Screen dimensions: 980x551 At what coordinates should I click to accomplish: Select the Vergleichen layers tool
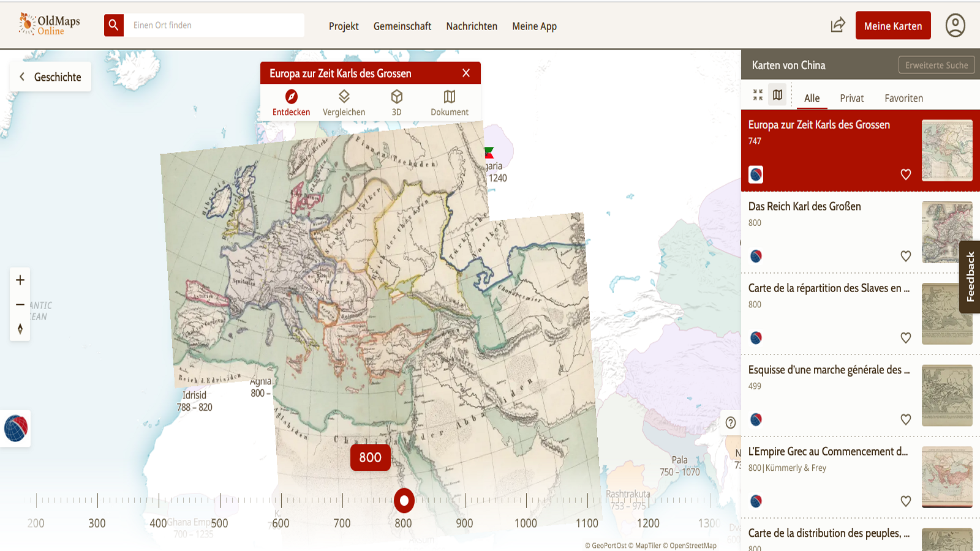tap(344, 102)
